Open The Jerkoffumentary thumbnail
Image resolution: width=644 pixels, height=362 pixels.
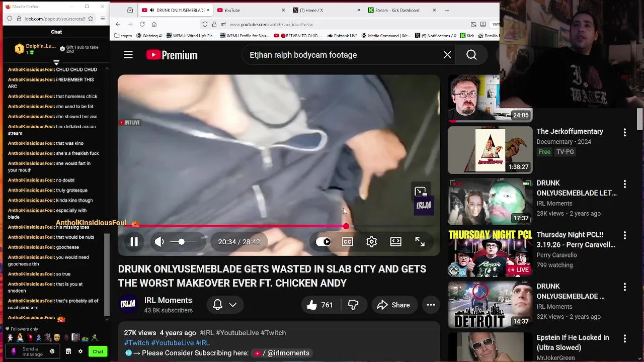[490, 150]
